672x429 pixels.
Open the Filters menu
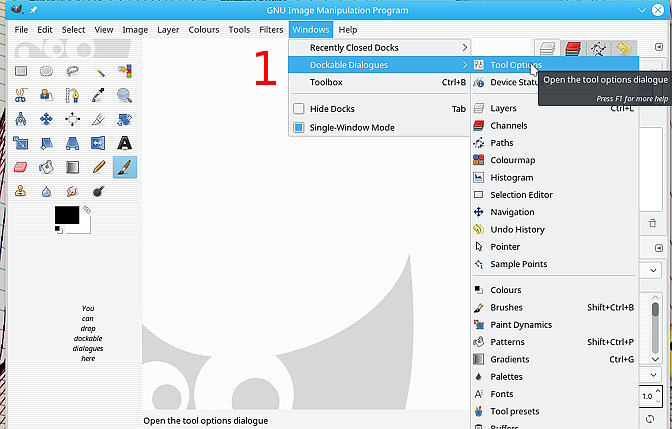coord(271,30)
